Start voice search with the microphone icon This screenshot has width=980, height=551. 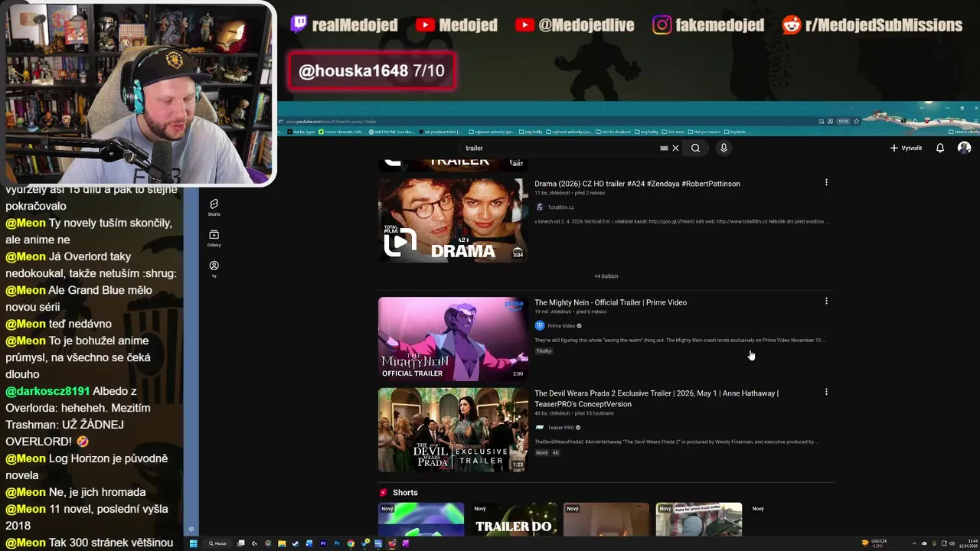[724, 148]
